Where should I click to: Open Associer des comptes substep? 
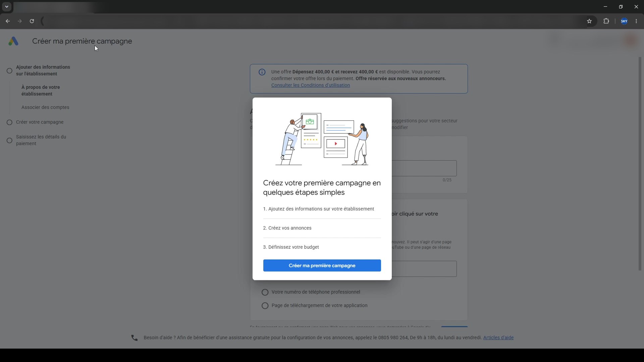pos(45,107)
